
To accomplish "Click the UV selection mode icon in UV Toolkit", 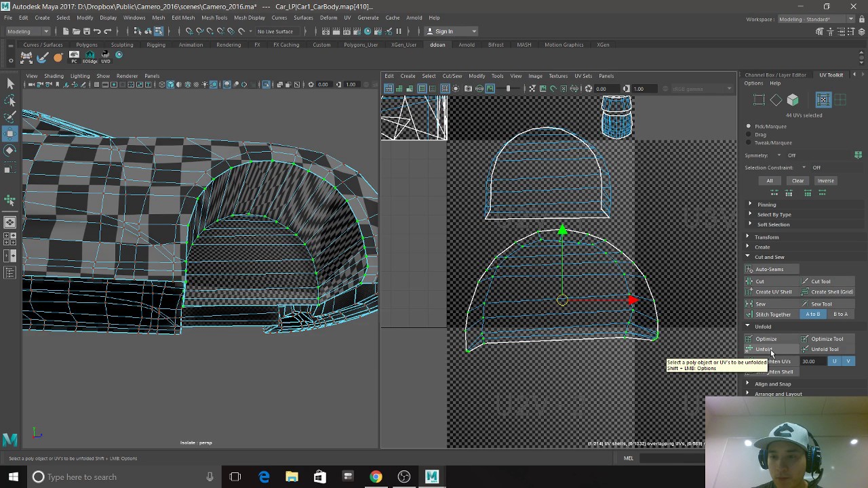I will [823, 100].
